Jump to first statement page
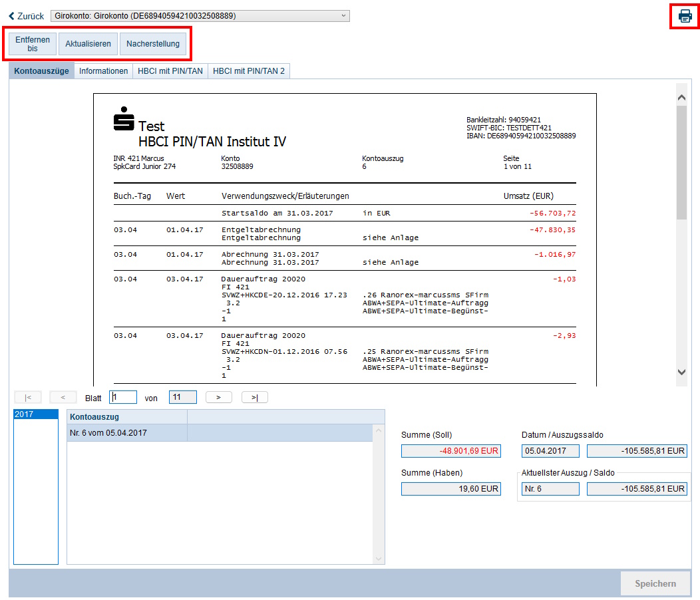The height and width of the screenshot is (600, 700). 27,397
